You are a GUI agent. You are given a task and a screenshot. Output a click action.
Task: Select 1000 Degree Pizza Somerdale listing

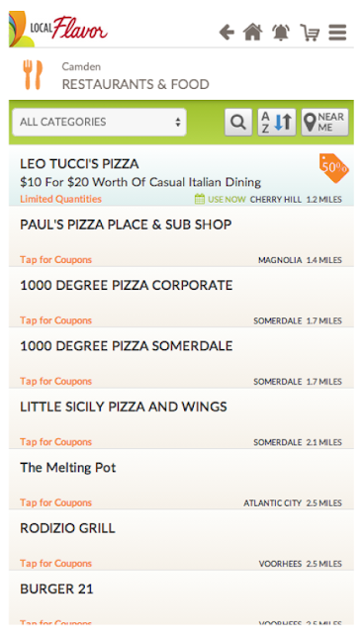coord(181,358)
